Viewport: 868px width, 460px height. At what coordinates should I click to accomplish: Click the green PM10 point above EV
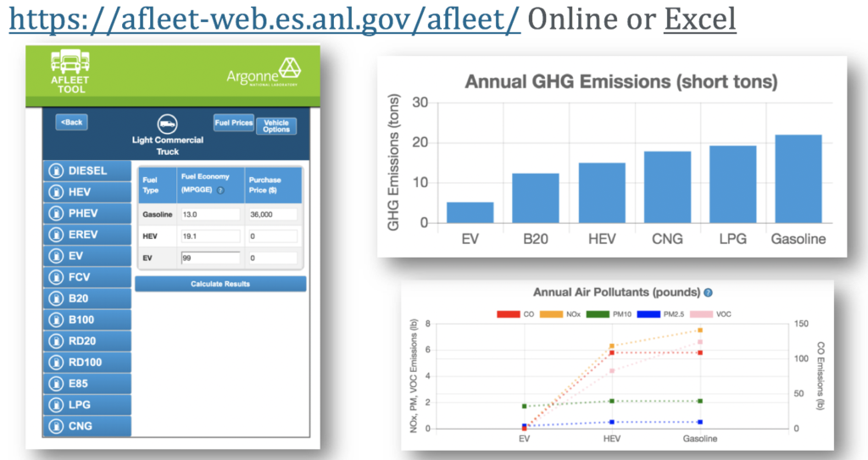point(524,407)
